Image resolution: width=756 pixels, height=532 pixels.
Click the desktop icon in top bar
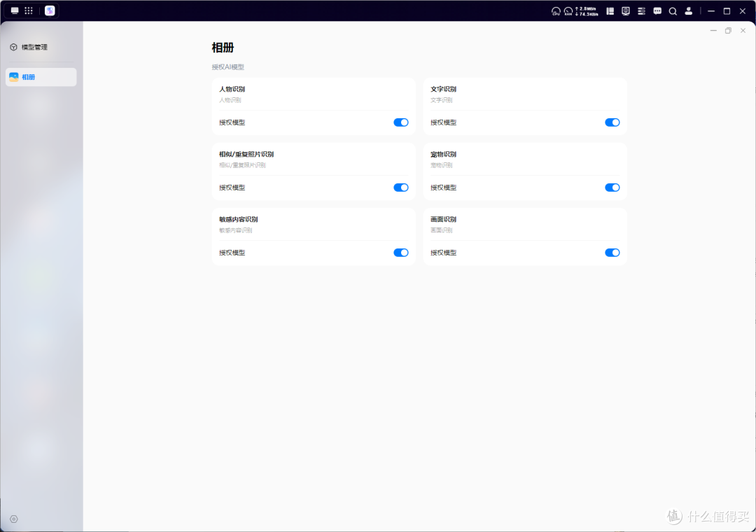tap(15, 10)
